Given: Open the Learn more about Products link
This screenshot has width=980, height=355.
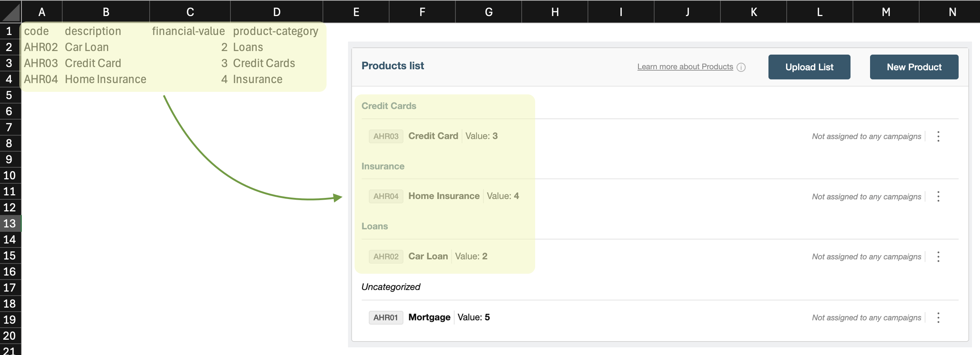Looking at the screenshot, I should point(685,67).
